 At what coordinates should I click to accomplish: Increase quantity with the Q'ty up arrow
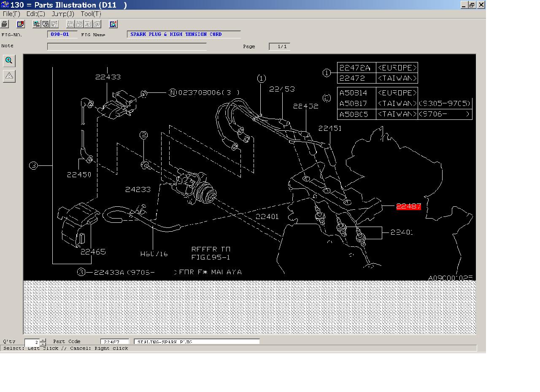[43, 341]
